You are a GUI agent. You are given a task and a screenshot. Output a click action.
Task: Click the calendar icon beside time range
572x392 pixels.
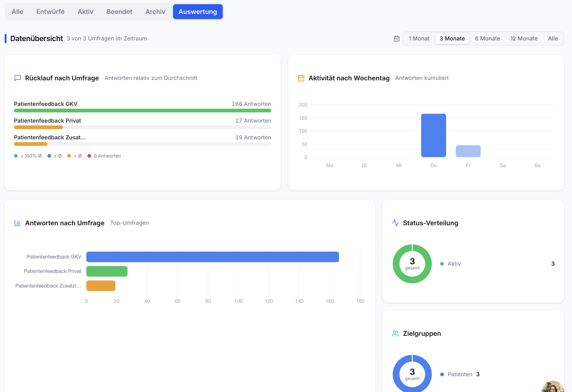coord(396,39)
